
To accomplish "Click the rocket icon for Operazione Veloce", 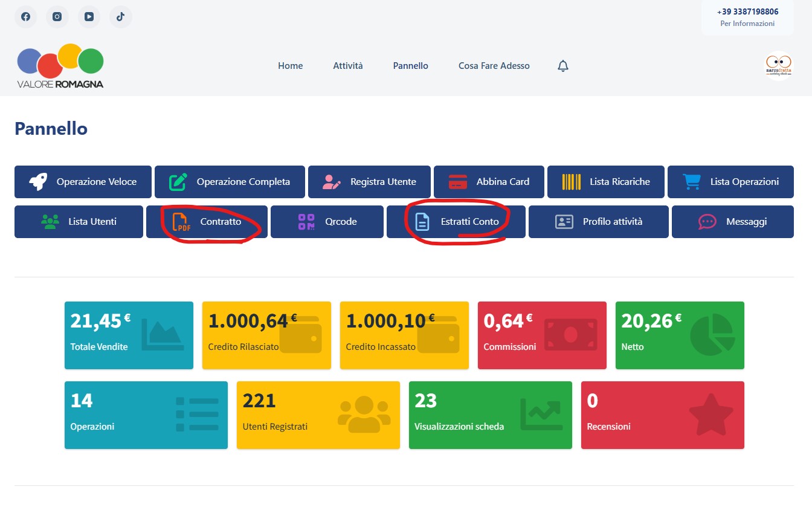I will 39,182.
